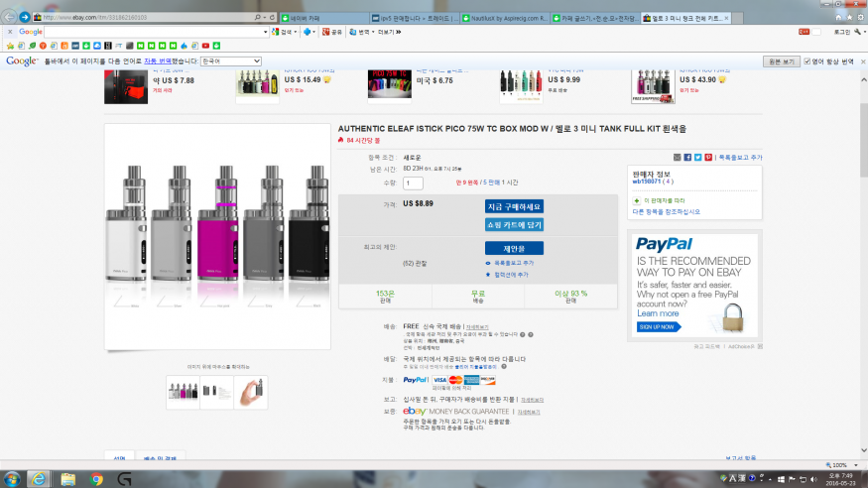Click the address bar search magnifier icon
This screenshot has width=868, height=488.
click(x=257, y=18)
